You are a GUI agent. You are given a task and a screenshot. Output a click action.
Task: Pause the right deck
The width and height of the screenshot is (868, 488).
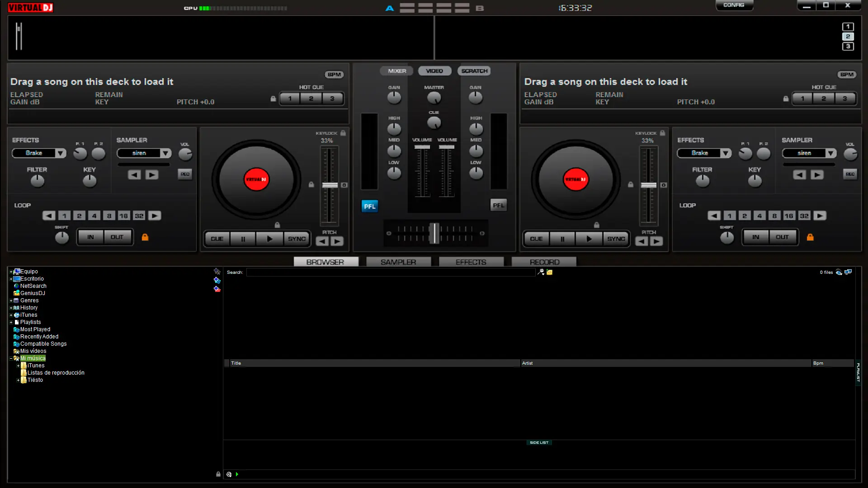pos(562,239)
